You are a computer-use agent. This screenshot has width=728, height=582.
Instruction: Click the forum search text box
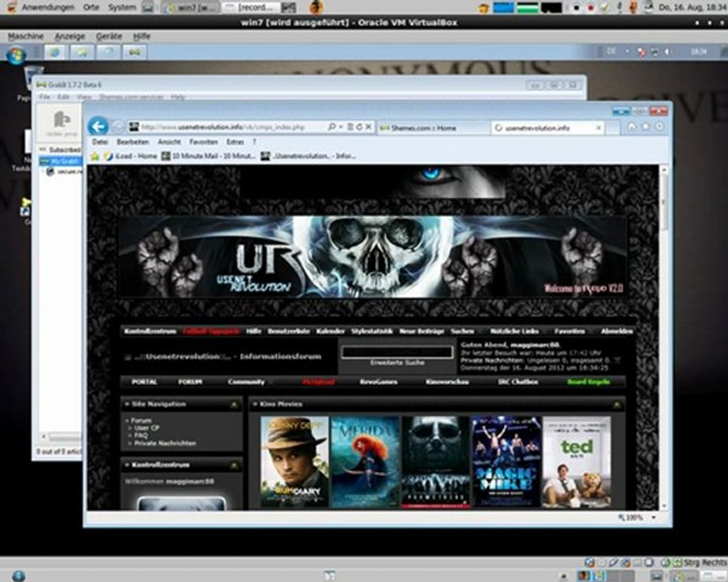click(x=397, y=352)
